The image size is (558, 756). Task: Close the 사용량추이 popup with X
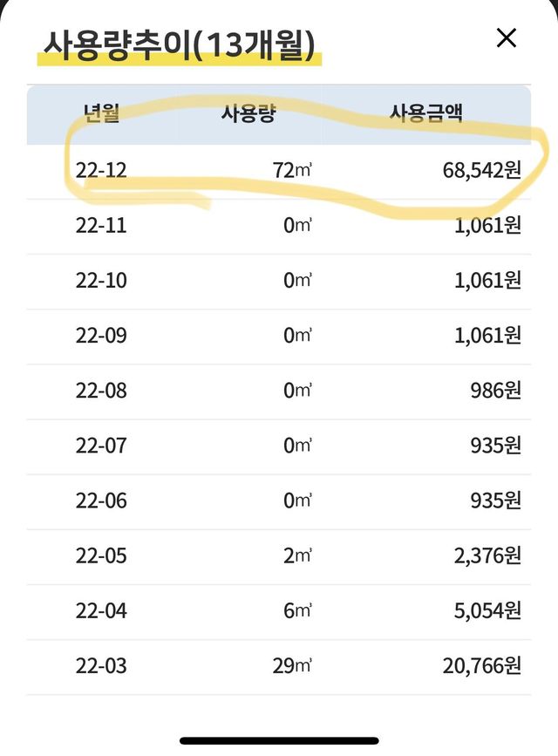(x=506, y=38)
